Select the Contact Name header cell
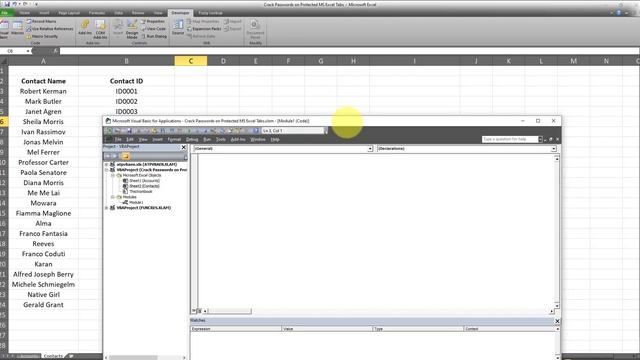 [43, 81]
